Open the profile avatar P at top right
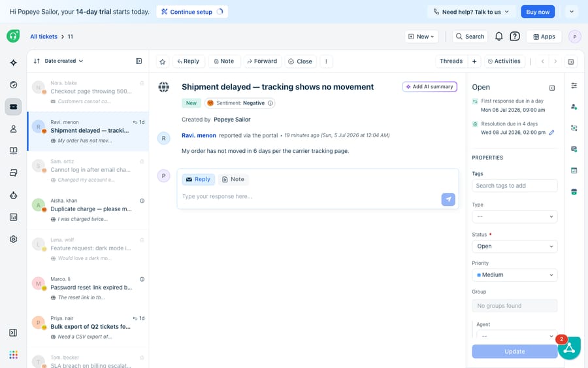588x368 pixels. coord(574,37)
